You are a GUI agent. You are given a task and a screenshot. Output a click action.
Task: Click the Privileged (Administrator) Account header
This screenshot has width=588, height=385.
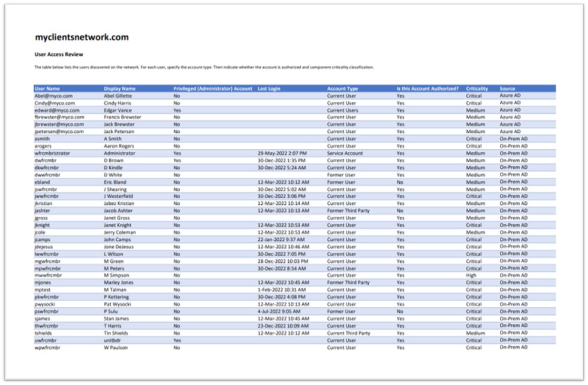(x=213, y=89)
